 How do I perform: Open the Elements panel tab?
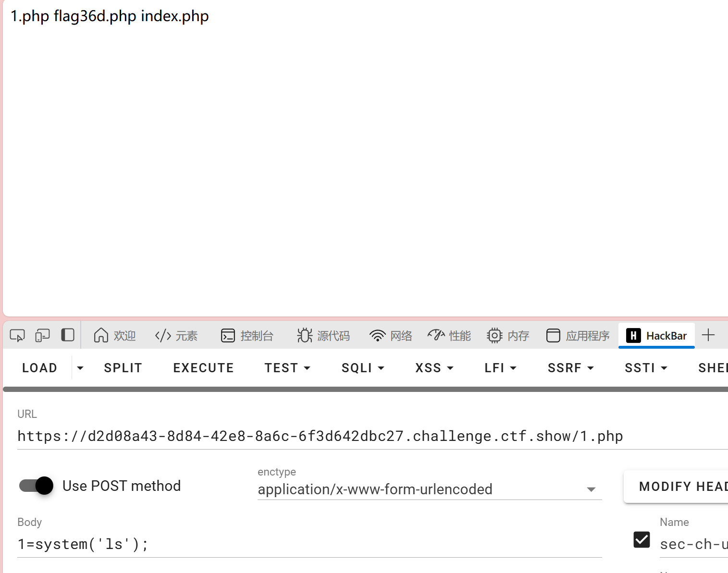(176, 335)
